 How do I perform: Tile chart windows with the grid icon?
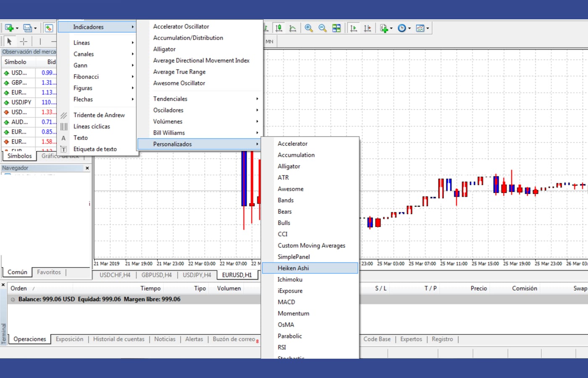[336, 28]
